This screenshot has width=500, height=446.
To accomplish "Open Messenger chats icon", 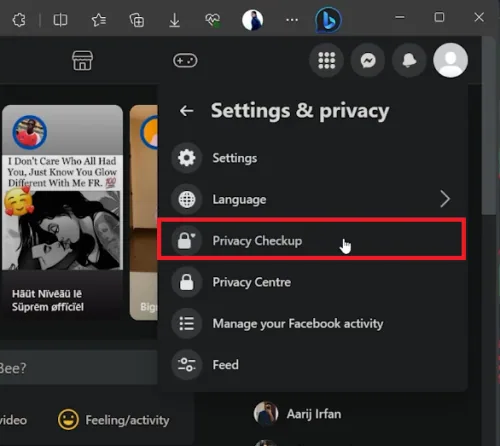I will point(368,60).
